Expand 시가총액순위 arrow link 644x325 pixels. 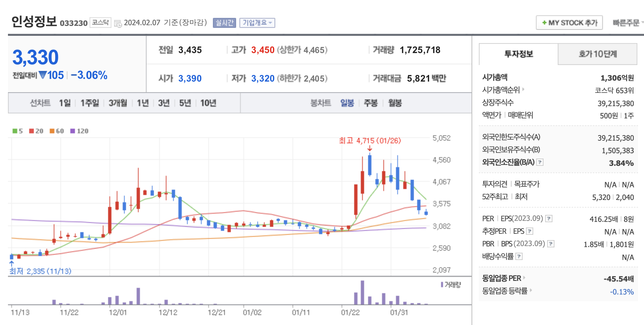tap(523, 89)
